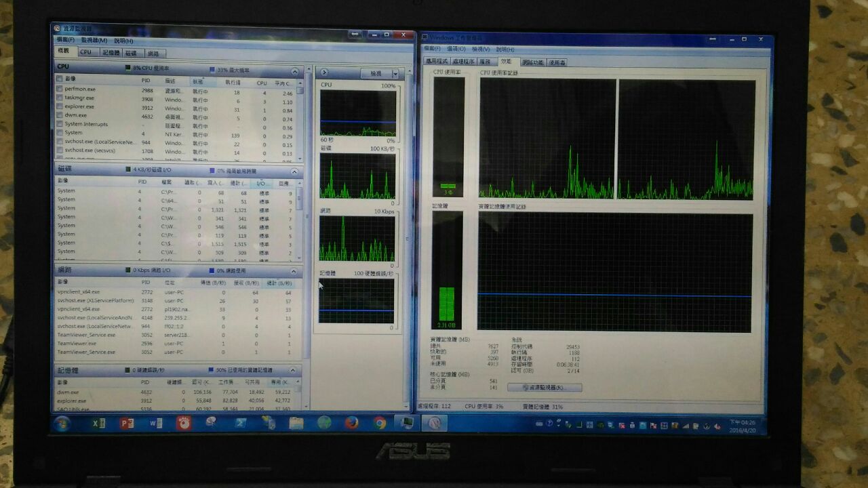868x488 pixels.
Task: Switch to Task Manager 使用者 tab
Action: click(557, 62)
